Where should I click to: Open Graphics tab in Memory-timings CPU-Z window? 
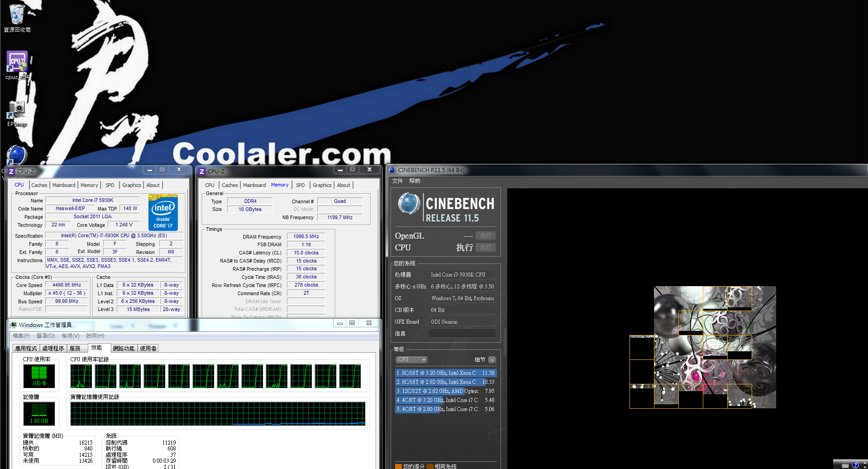(322, 185)
